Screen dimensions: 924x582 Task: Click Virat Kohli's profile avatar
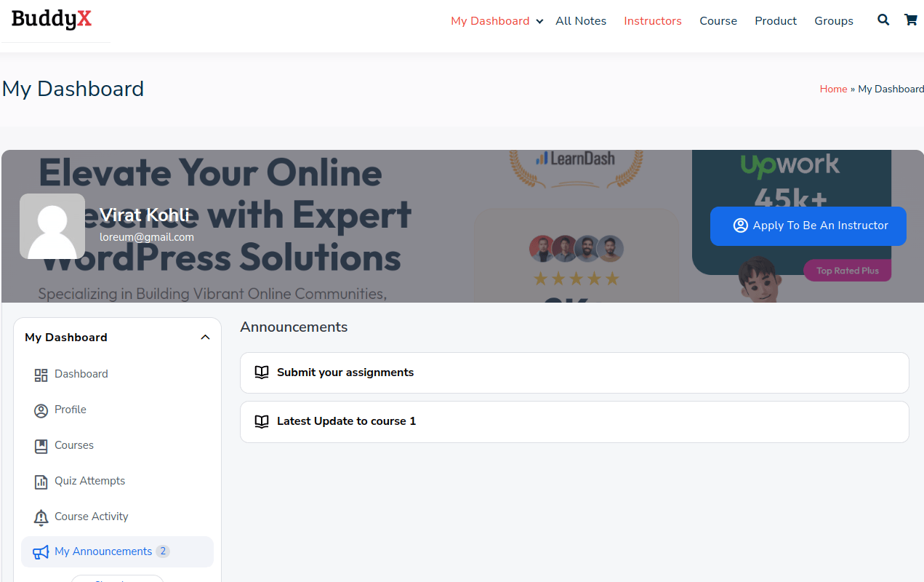52,226
